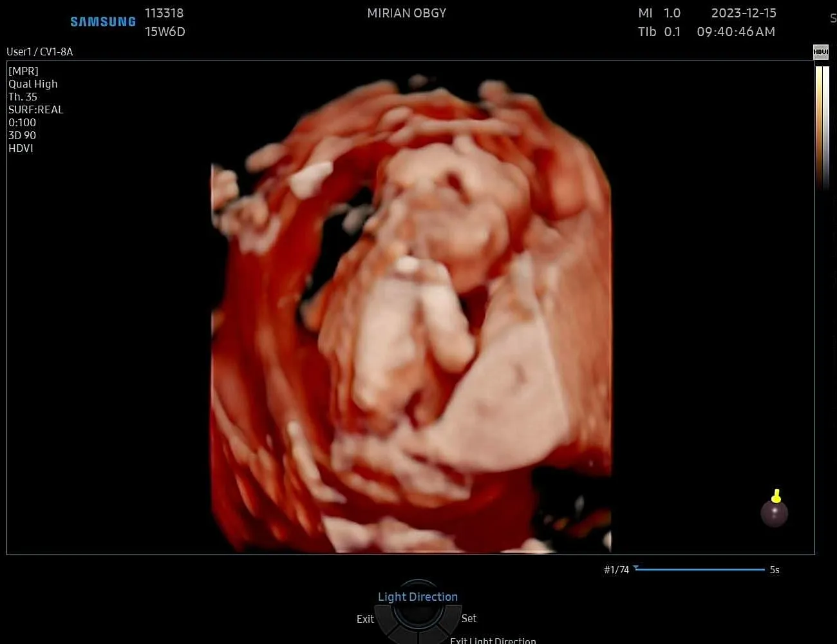Choose Exit Light Direction option

[x=493, y=640]
